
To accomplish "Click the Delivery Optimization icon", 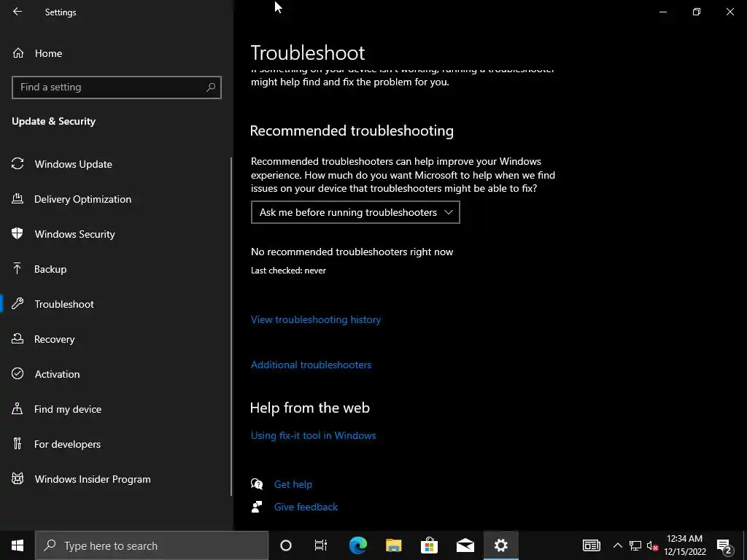I will (18, 198).
